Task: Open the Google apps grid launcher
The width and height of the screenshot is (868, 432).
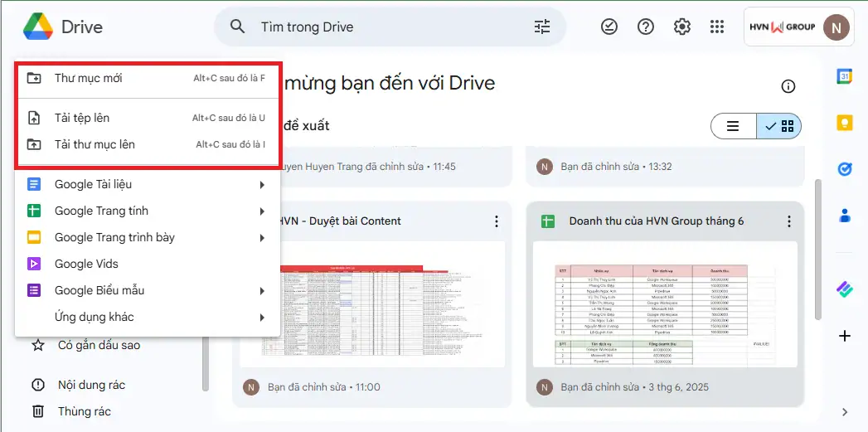Action: (717, 27)
